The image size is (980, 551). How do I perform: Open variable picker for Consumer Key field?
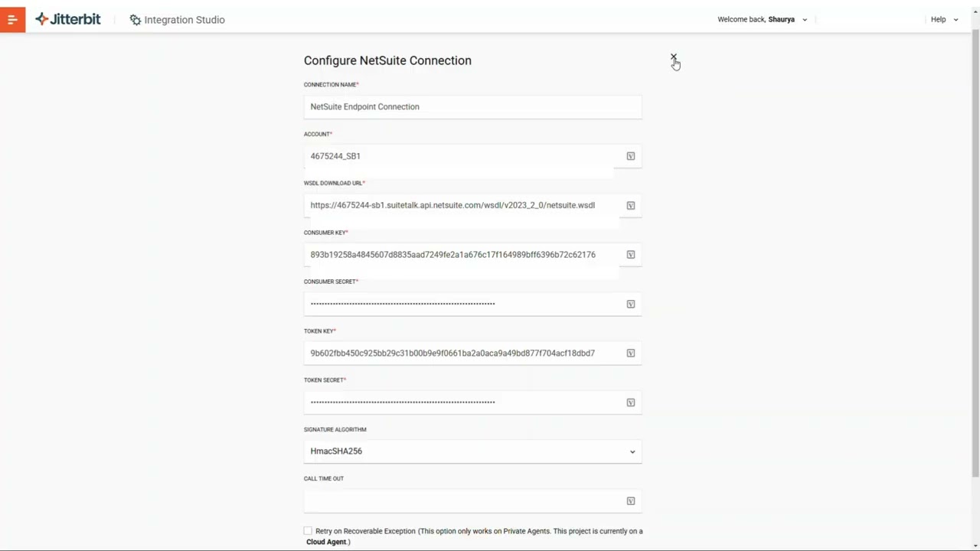click(x=631, y=255)
